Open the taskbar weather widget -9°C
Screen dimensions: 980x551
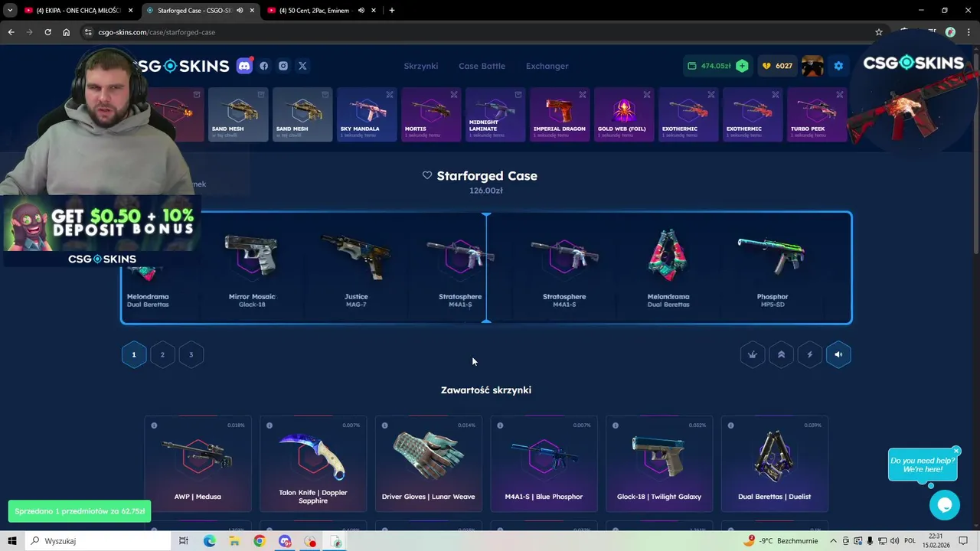pyautogui.click(x=780, y=541)
